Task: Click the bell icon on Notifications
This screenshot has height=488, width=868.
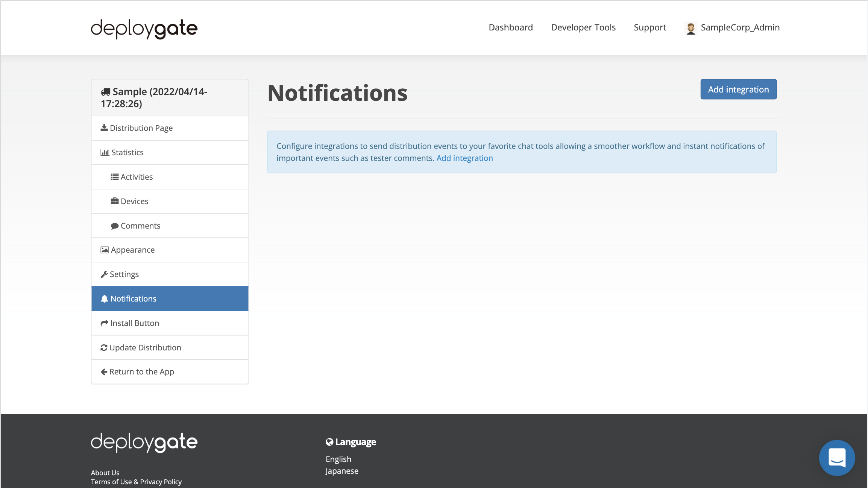Action: coord(104,298)
